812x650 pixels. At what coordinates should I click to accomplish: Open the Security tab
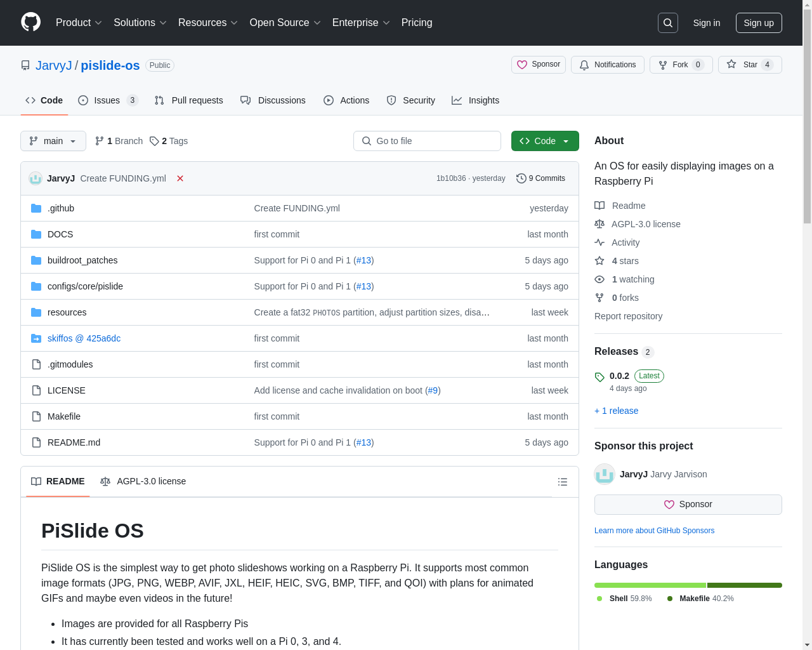click(411, 100)
